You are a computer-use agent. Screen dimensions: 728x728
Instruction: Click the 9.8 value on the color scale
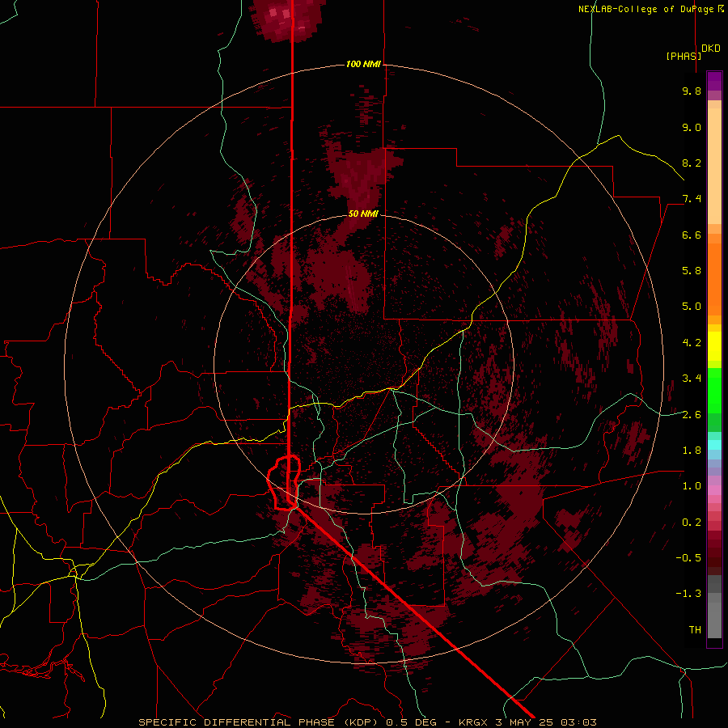(692, 91)
